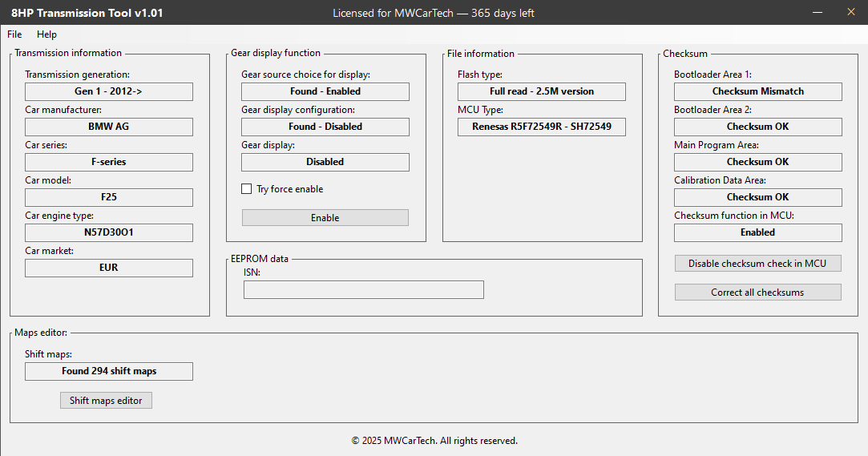The height and width of the screenshot is (456, 868).
Task: Click the Found - Disabled configuration field
Action: [325, 127]
